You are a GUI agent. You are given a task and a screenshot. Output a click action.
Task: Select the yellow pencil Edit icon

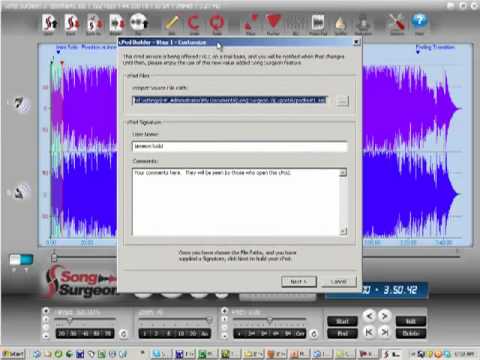pyautogui.click(x=172, y=22)
